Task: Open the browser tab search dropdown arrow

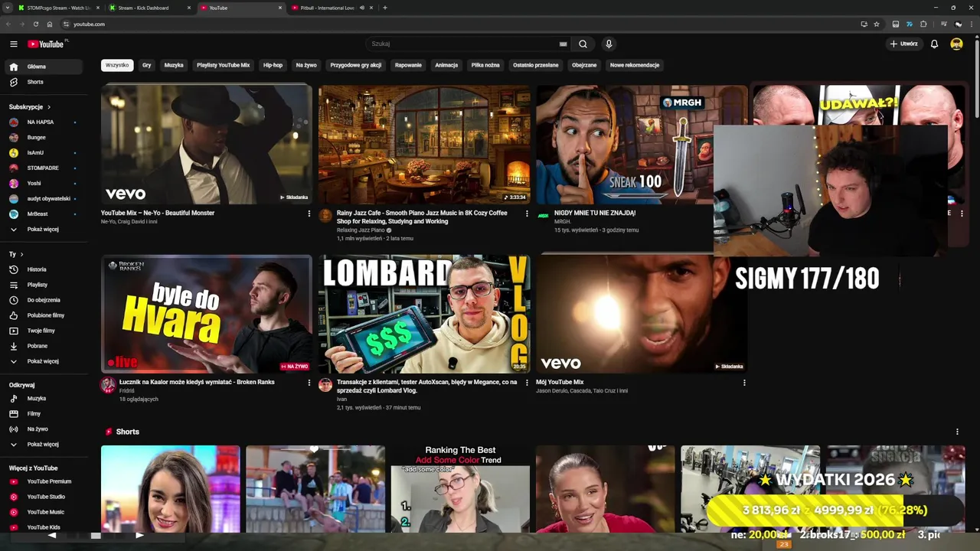Action: point(9,8)
